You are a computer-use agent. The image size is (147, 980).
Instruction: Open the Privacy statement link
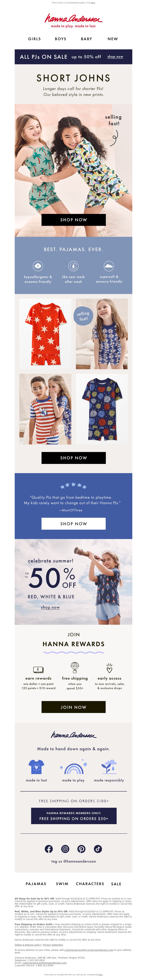tap(53, 945)
